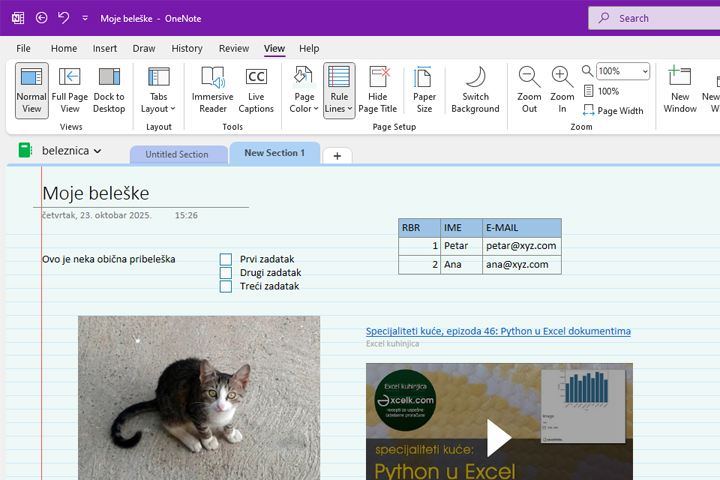The image size is (720, 480).
Task: Click the Zoom Out magnifier
Action: click(x=529, y=90)
